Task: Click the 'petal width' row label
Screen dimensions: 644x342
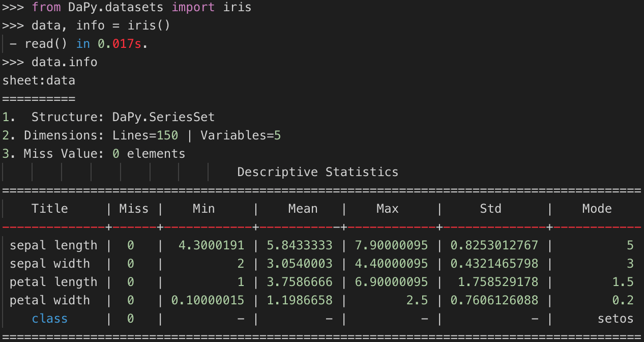Action: (x=50, y=300)
